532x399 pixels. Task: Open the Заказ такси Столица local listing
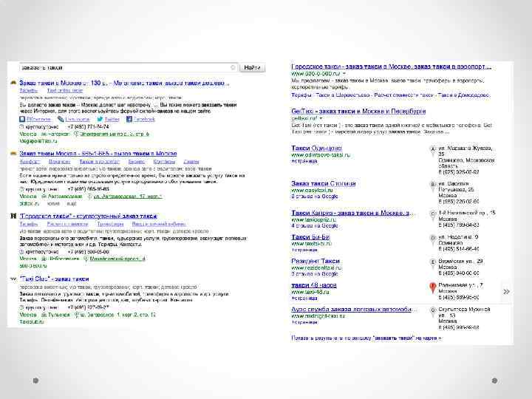coord(324,183)
